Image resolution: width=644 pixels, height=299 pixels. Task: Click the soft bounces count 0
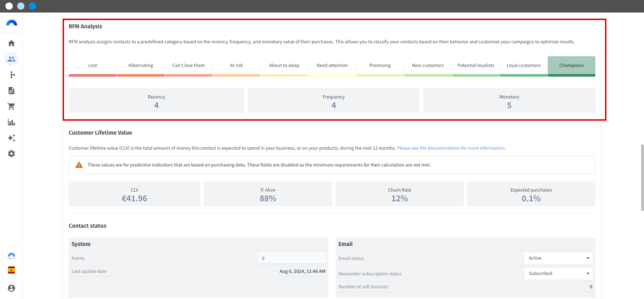pyautogui.click(x=591, y=286)
